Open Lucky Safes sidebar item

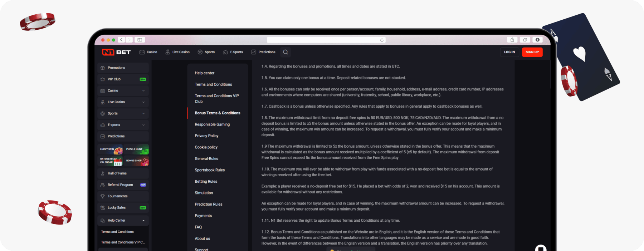click(123, 208)
